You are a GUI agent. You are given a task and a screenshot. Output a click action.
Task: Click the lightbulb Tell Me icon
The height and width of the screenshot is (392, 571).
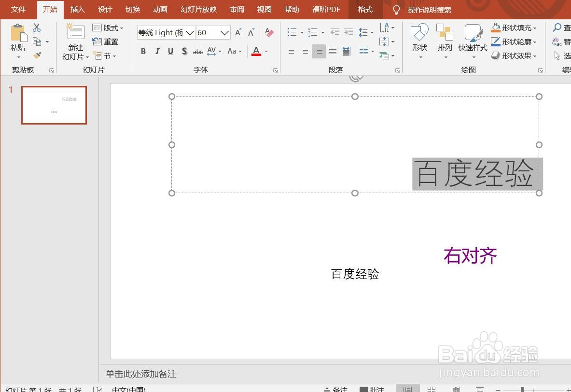[397, 10]
